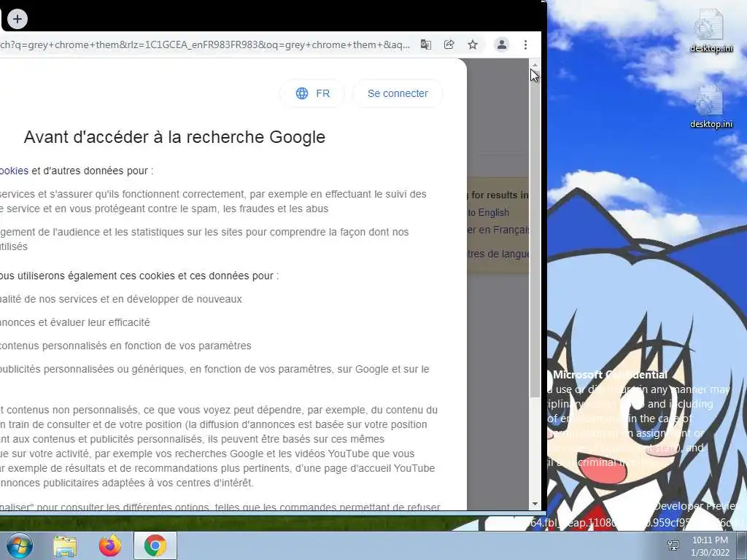Click Chrome icon in taskbar
Viewport: 747px width, 560px height.
click(x=155, y=545)
